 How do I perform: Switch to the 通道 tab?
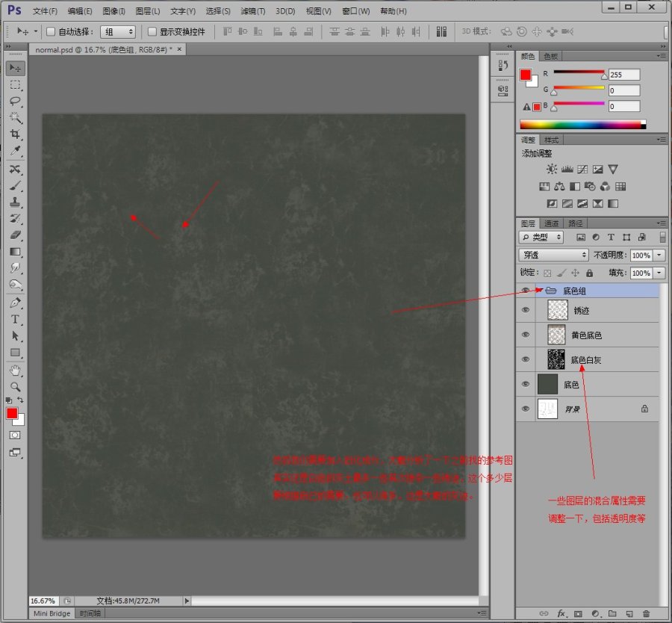click(551, 223)
